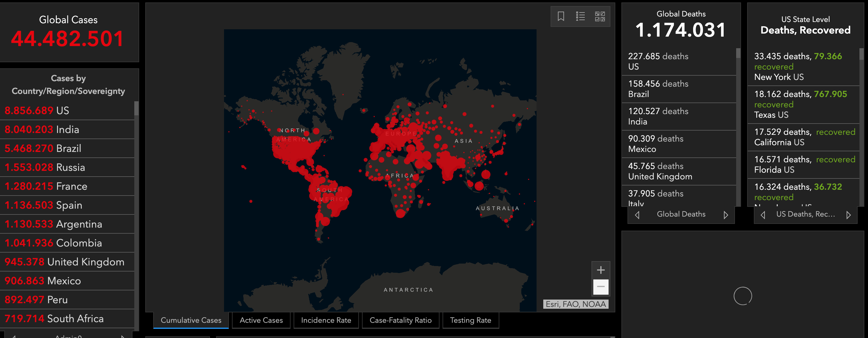Select the Cumulative Cases tab

(x=191, y=320)
